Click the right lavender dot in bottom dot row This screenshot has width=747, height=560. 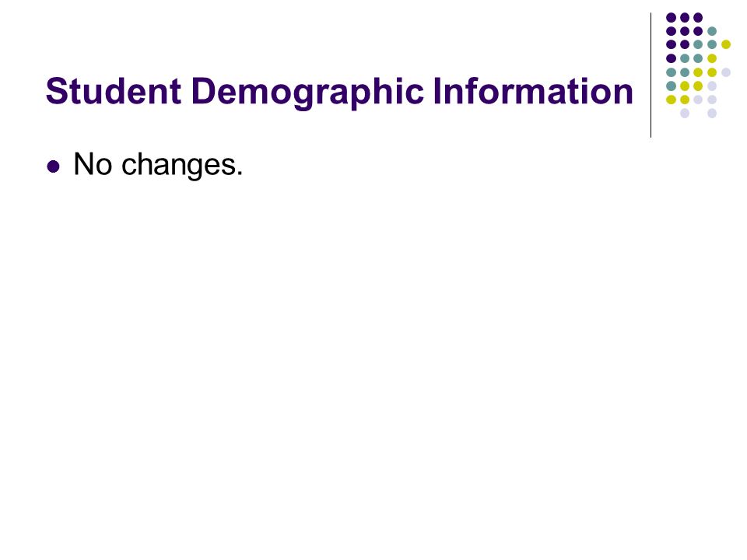pos(712,114)
